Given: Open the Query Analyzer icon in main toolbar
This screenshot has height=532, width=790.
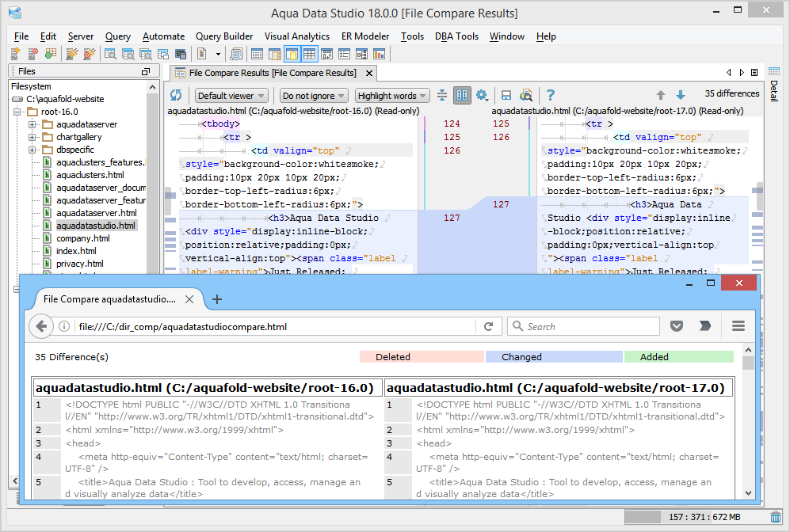Looking at the screenshot, I should pyautogui.click(x=110, y=54).
